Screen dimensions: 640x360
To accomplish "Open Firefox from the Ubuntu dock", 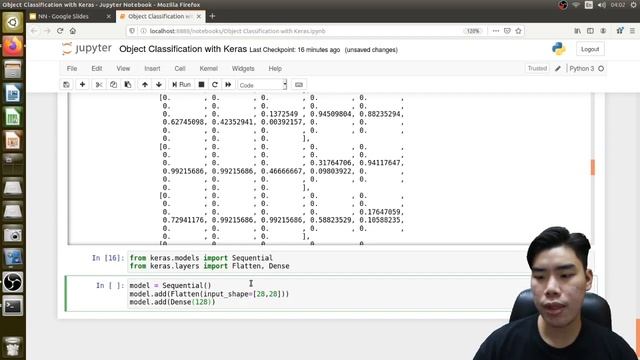I will coord(13,45).
